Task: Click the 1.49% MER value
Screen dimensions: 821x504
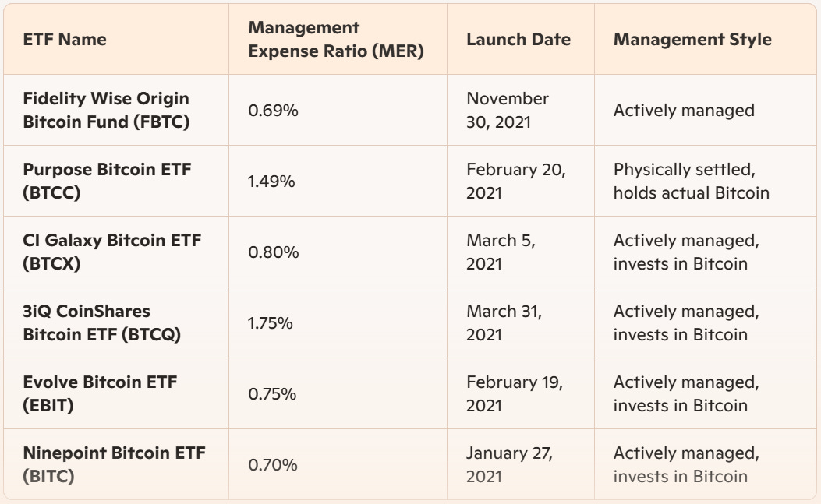Action: (x=273, y=182)
